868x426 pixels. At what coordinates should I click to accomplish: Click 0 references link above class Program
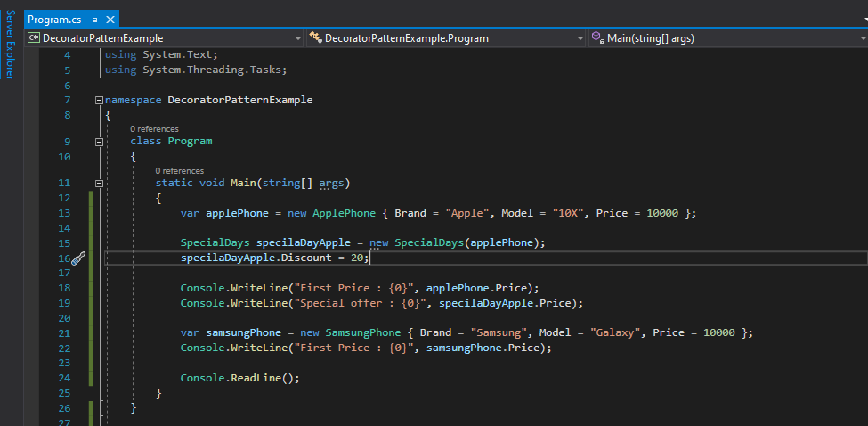(154, 129)
